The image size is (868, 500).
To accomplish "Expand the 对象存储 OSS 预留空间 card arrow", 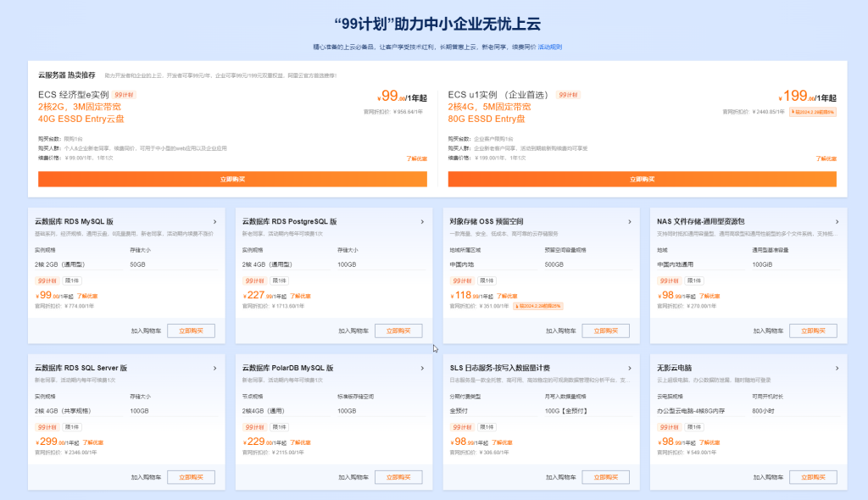I will click(630, 222).
